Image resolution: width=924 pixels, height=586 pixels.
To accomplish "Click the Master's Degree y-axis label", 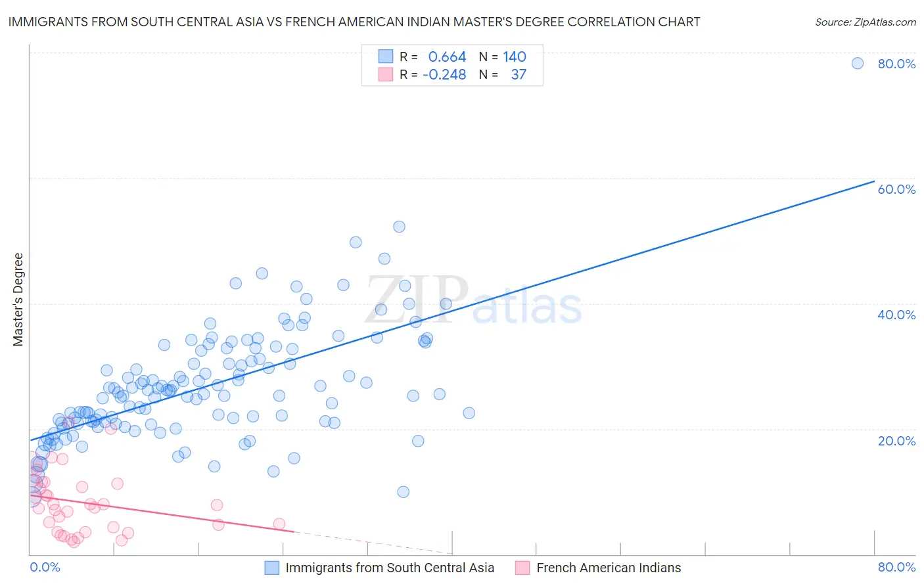I will pos(18,300).
